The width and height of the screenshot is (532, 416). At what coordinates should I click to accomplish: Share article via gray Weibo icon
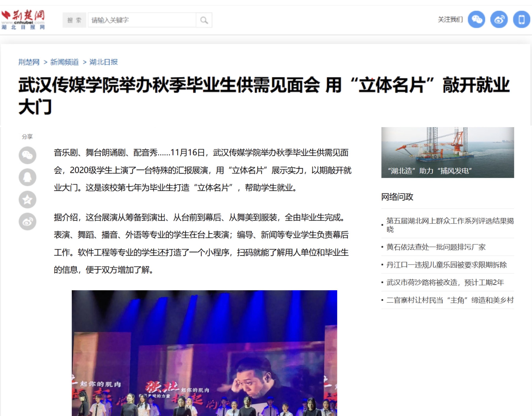27,222
